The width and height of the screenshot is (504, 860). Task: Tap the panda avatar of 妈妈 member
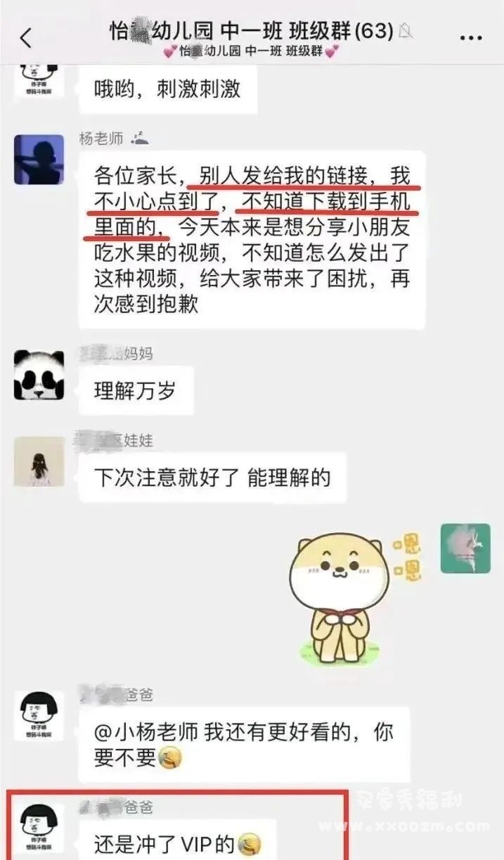[39, 376]
